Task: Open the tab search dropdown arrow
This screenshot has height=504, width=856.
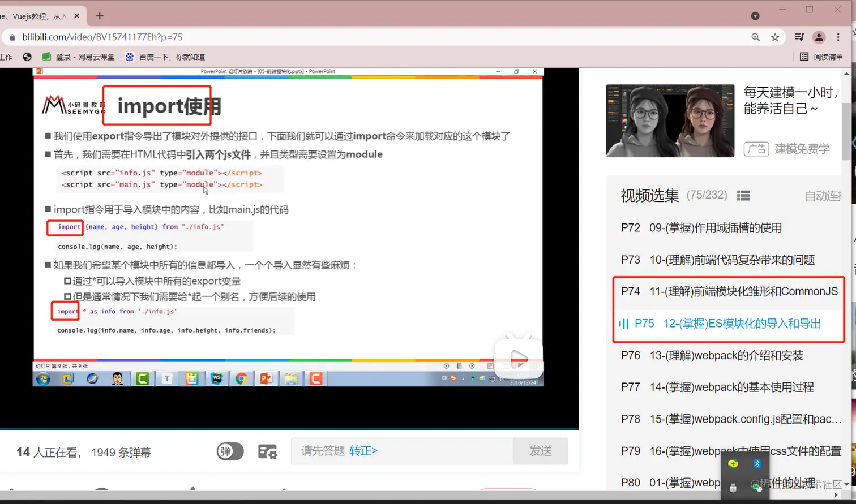Action: tap(755, 16)
